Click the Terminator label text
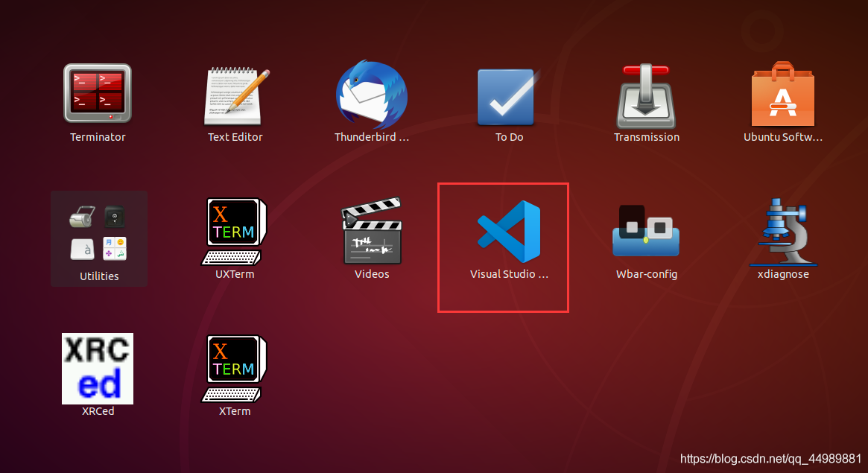Image resolution: width=868 pixels, height=473 pixels. (x=98, y=136)
